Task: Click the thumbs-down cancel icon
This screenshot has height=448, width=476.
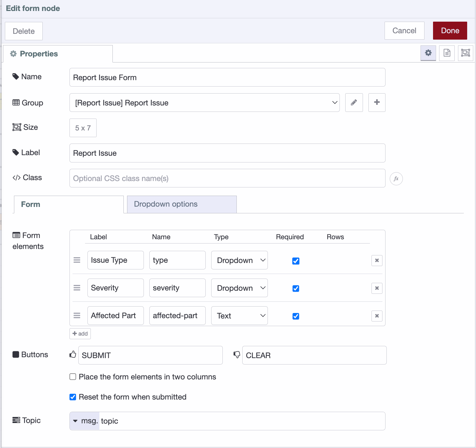Action: click(237, 354)
